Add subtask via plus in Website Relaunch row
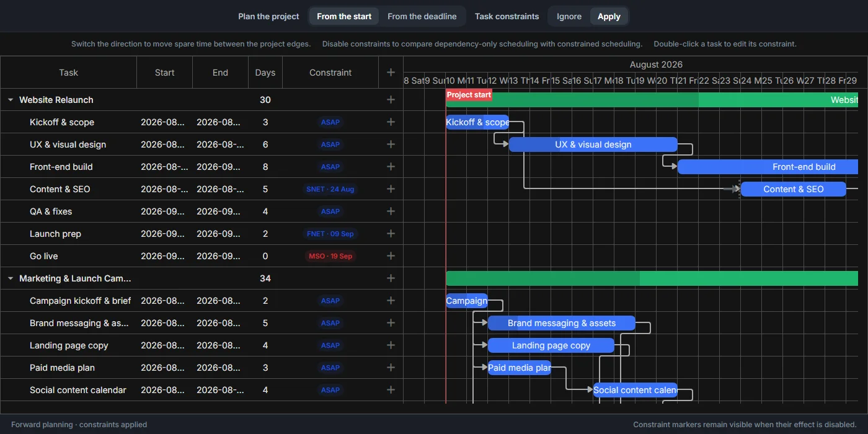This screenshot has width=868, height=434. point(391,100)
